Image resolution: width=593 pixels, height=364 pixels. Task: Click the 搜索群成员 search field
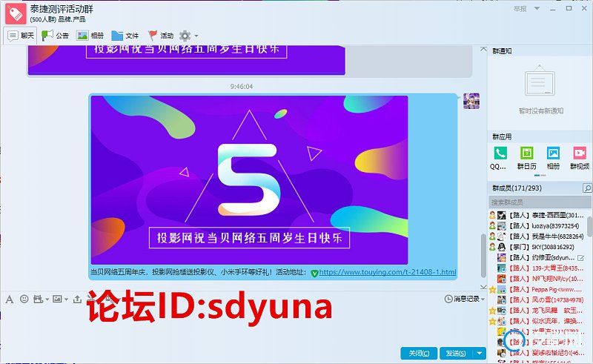[540, 202]
